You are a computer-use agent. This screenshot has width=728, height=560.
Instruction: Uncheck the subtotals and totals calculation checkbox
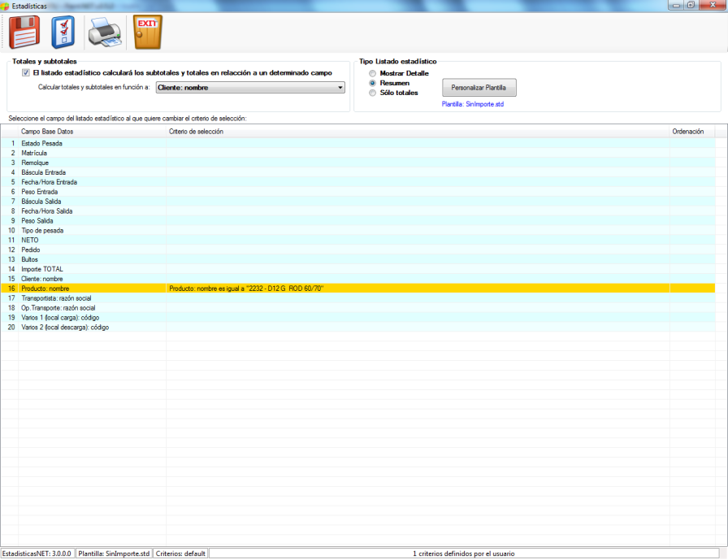26,72
